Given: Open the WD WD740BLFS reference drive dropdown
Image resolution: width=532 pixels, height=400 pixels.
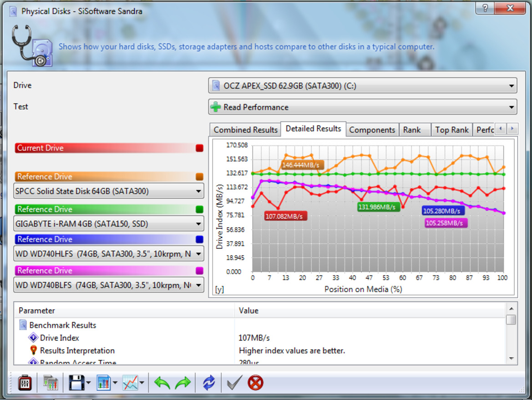Looking at the screenshot, I should coord(109,285).
